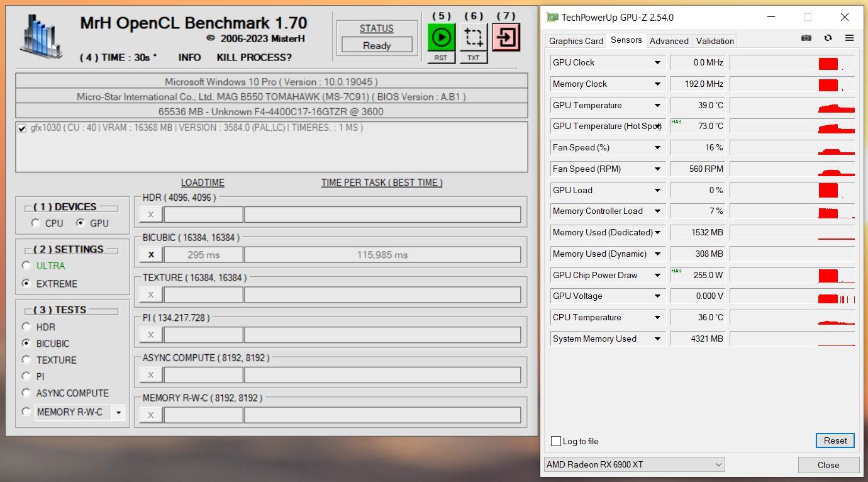This screenshot has height=482, width=868.
Task: Change (4) TIME : 30s setting
Action: point(118,57)
